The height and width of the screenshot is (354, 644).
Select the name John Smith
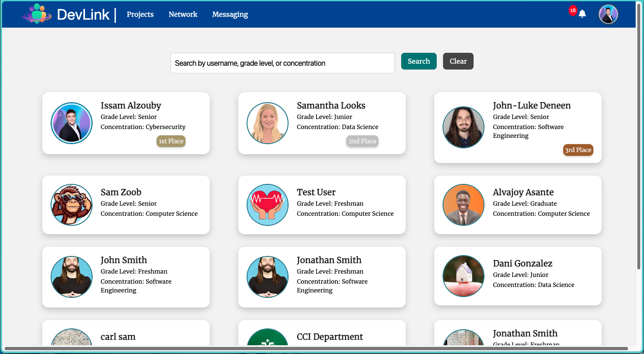point(124,260)
